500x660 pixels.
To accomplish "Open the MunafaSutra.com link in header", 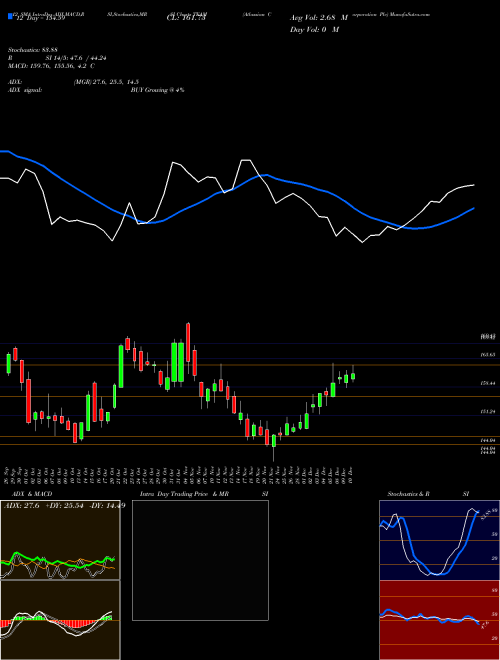I will [410, 14].
